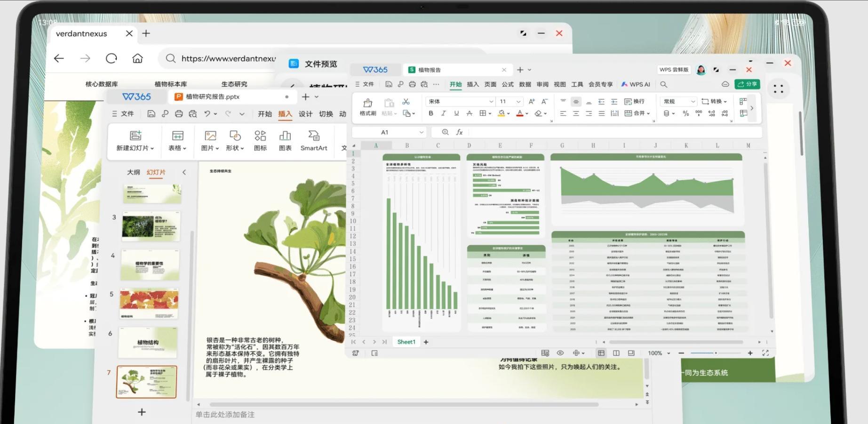868x424 pixels.
Task: Apply percent style in spreadsheet
Action: coord(685,113)
